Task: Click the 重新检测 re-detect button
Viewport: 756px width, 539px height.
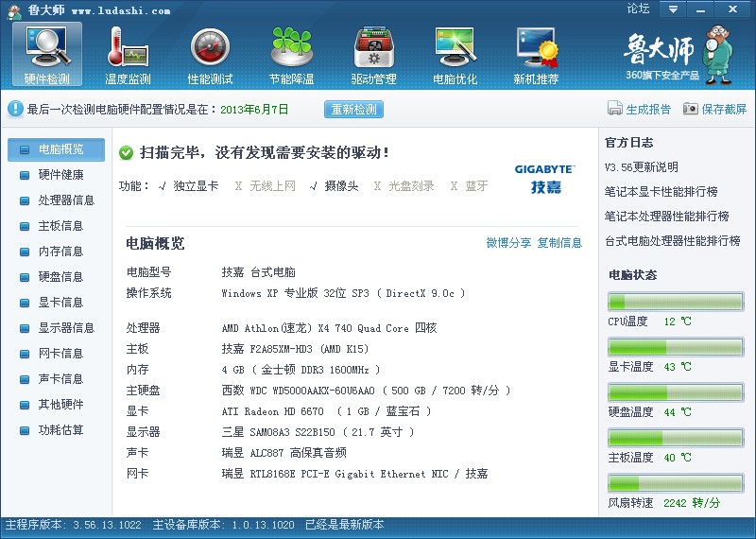Action: click(x=353, y=110)
